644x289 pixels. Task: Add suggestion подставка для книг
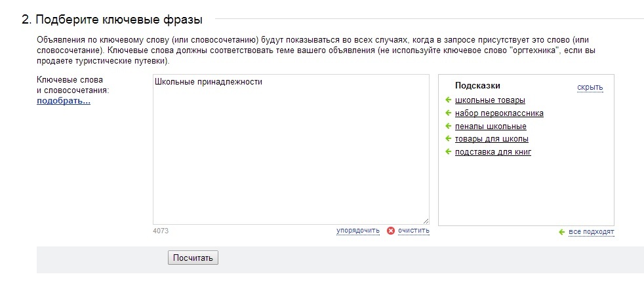point(493,152)
